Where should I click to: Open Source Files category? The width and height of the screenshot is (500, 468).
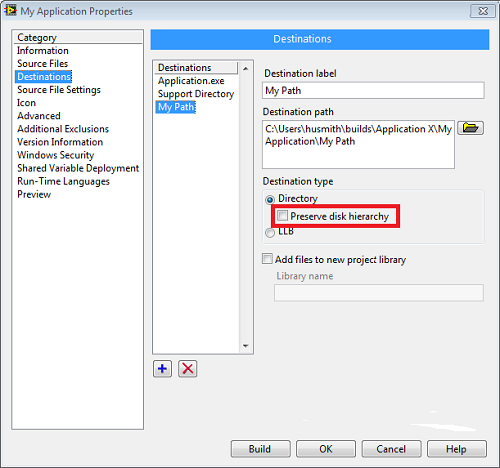[43, 63]
